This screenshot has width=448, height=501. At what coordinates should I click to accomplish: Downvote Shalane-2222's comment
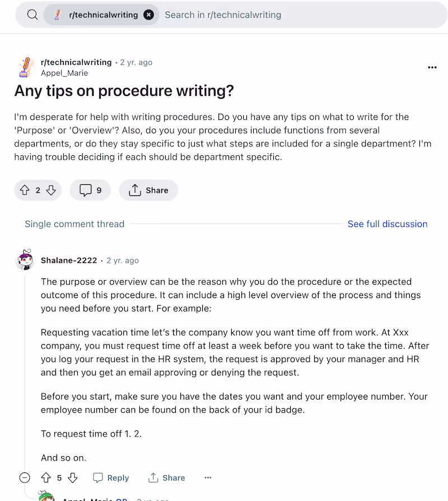[x=73, y=477]
